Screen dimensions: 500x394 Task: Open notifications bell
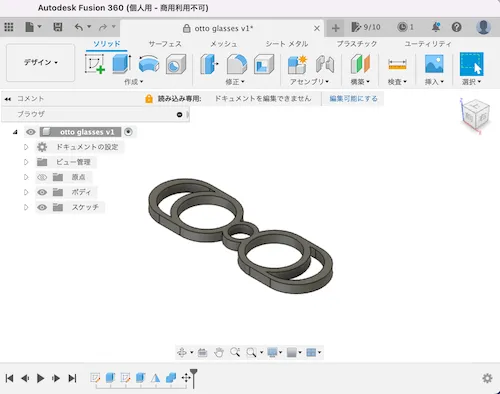(436, 27)
